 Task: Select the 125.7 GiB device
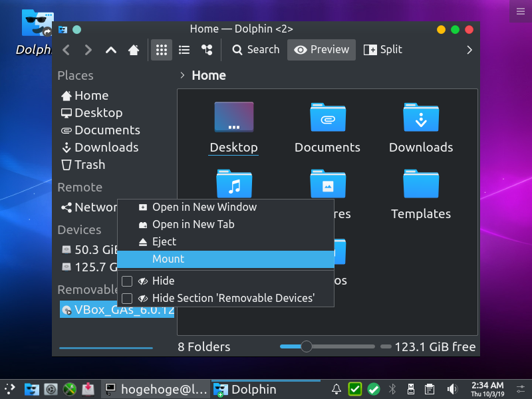(88, 267)
